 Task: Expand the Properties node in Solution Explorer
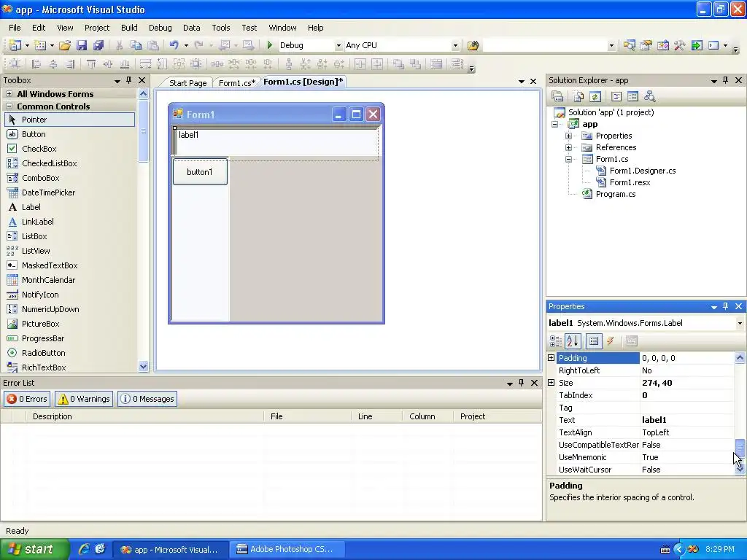point(568,136)
